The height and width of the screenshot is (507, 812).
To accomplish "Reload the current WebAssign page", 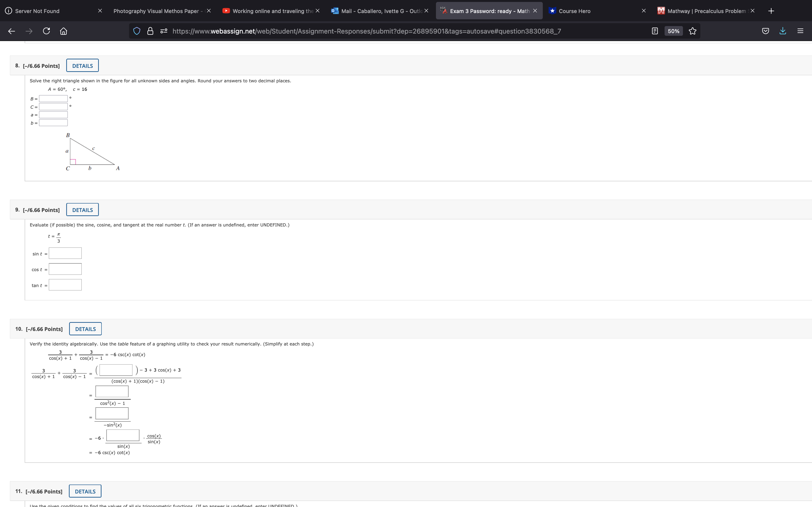I will point(46,31).
